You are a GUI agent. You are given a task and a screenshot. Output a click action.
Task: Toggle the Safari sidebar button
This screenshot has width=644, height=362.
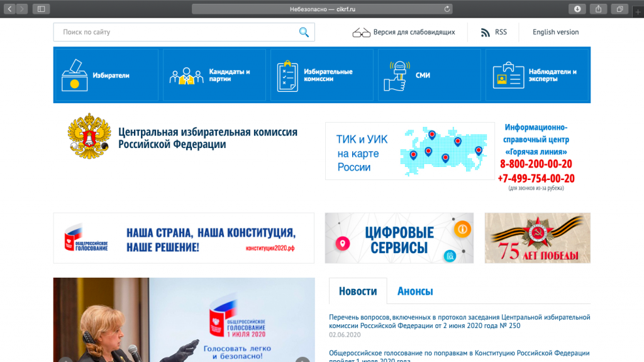point(41,9)
